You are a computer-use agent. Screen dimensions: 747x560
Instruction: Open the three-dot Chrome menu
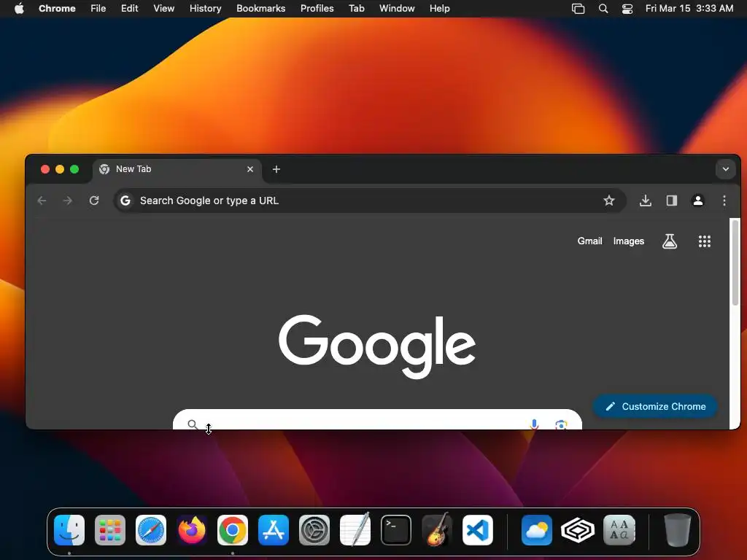pyautogui.click(x=724, y=201)
